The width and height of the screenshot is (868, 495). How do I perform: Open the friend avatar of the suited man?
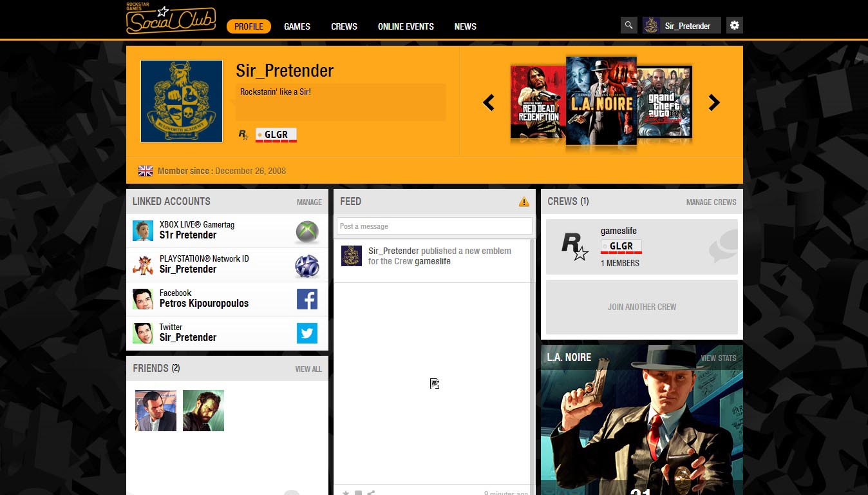[x=156, y=411]
